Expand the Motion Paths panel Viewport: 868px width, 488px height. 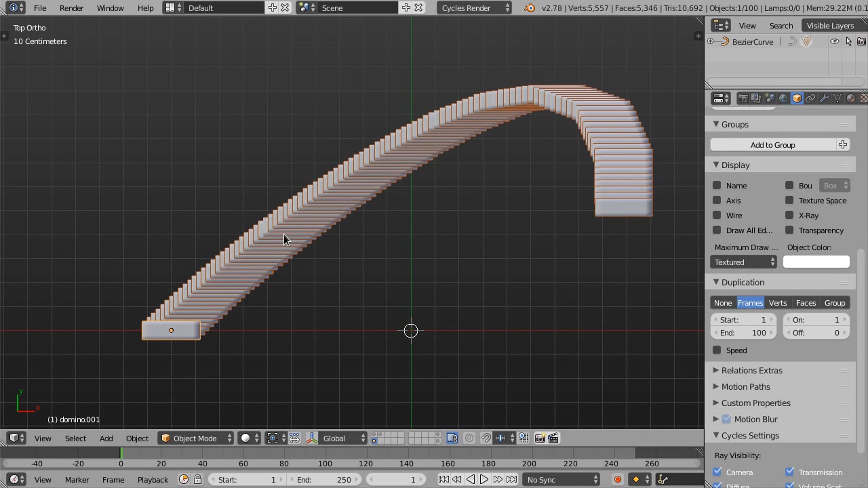click(x=745, y=387)
